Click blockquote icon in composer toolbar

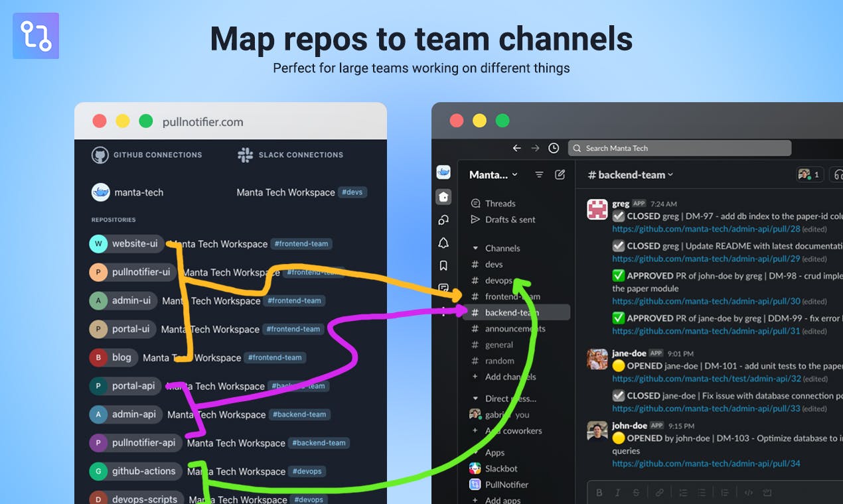pyautogui.click(x=726, y=493)
